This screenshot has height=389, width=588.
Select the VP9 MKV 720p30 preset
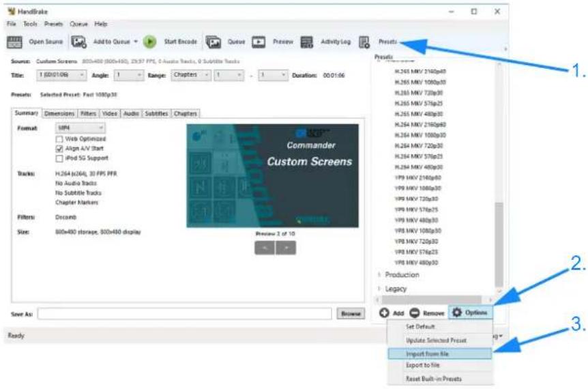point(416,199)
